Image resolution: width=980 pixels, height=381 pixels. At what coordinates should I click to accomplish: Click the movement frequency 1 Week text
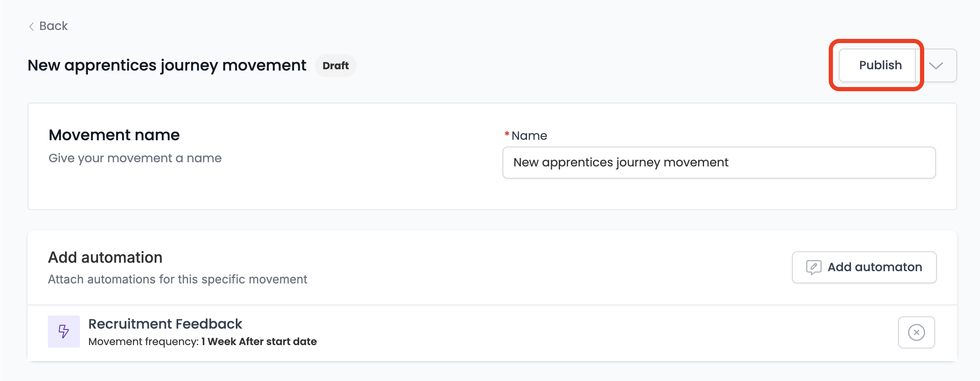[x=259, y=342]
